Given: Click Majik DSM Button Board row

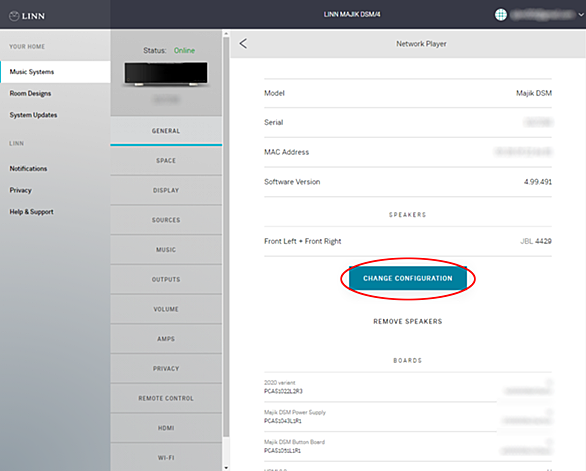Looking at the screenshot, I should pos(408,446).
